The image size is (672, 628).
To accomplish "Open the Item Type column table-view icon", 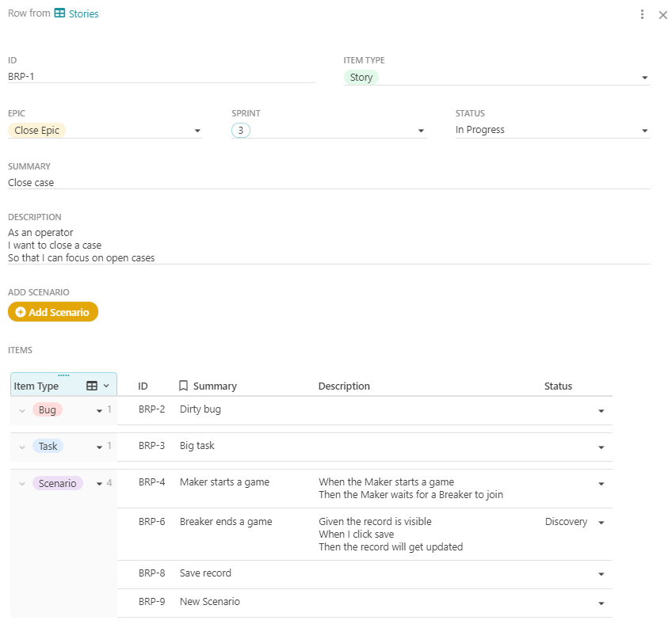I will click(92, 386).
